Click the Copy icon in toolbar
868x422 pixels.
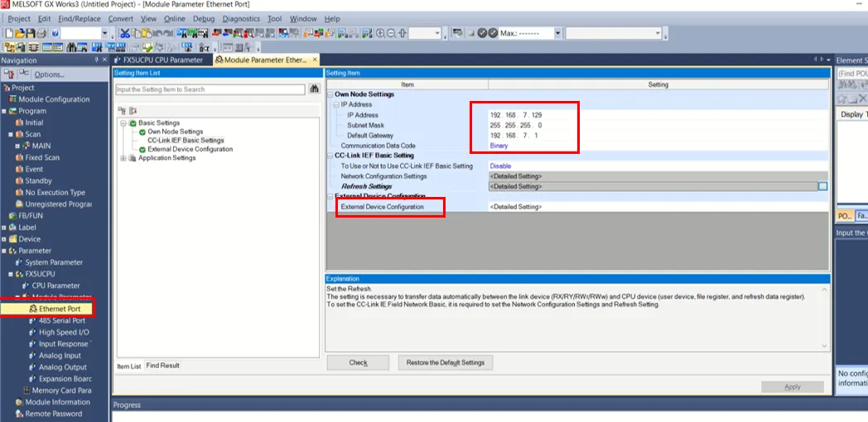click(x=136, y=33)
